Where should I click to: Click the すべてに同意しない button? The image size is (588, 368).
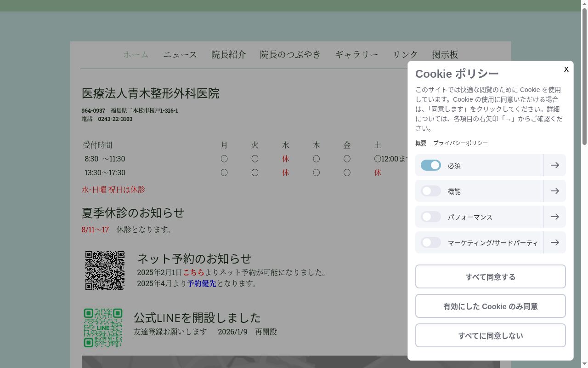click(x=491, y=335)
